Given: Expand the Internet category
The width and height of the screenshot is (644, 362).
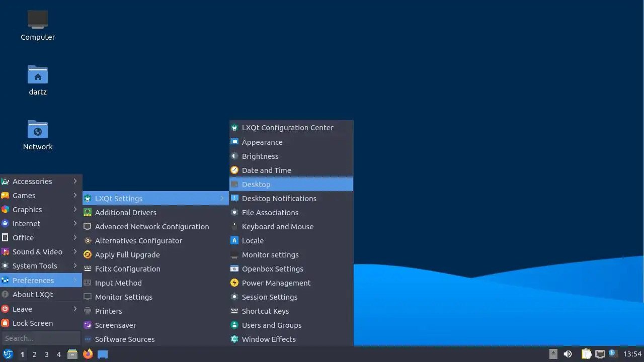Looking at the screenshot, I should click(x=41, y=224).
